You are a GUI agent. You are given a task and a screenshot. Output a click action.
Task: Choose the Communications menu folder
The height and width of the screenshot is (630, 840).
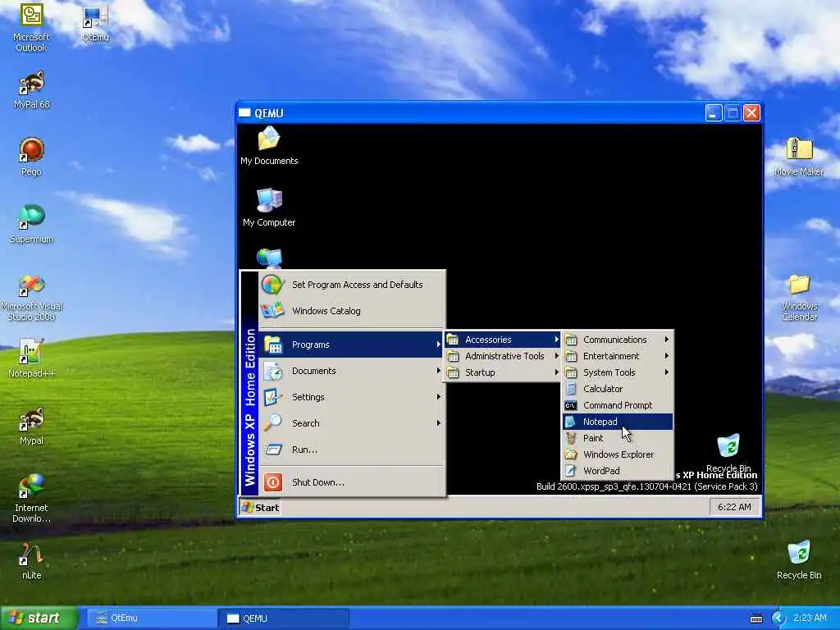618,340
